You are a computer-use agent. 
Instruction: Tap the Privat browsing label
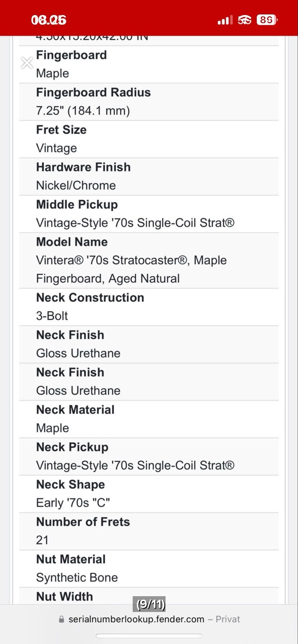[228, 619]
